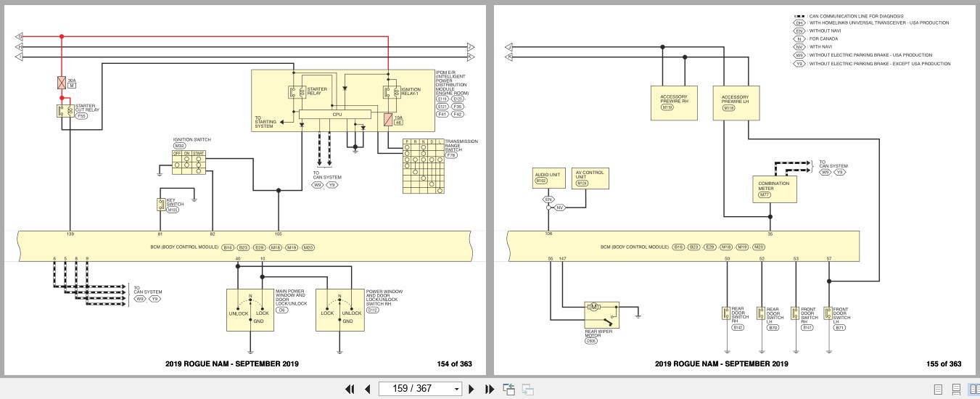The image size is (980, 399).
Task: Click the previous view icon
Action: pos(509,389)
